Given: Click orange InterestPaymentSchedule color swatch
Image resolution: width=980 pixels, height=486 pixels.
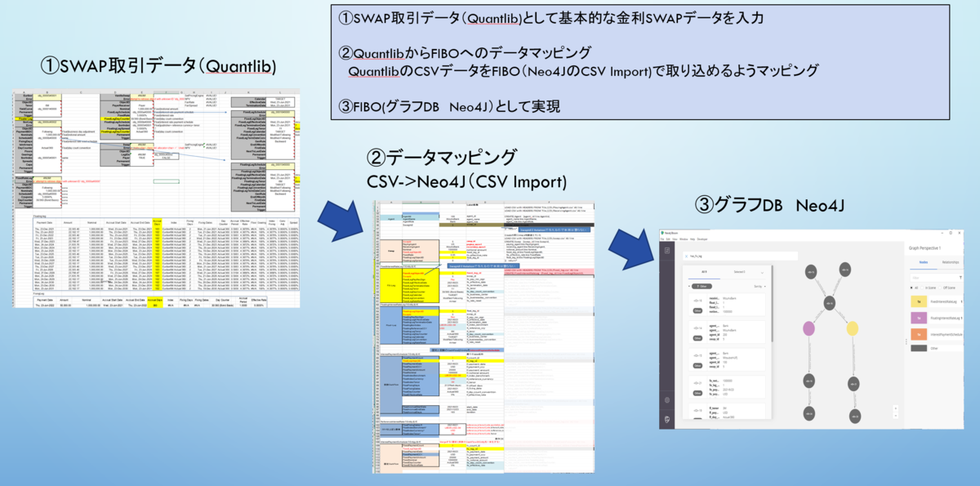Looking at the screenshot, I should [x=919, y=334].
